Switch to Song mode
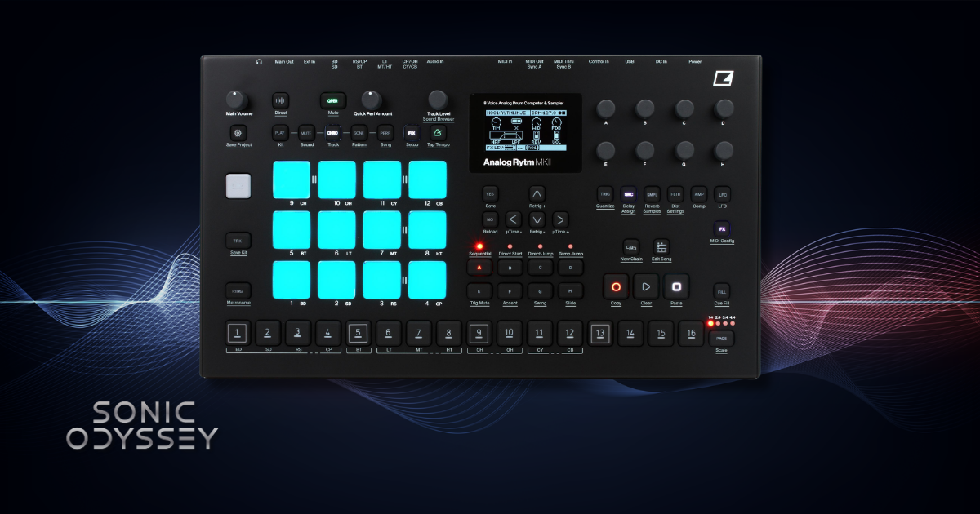This screenshot has height=514, width=980. [x=385, y=133]
